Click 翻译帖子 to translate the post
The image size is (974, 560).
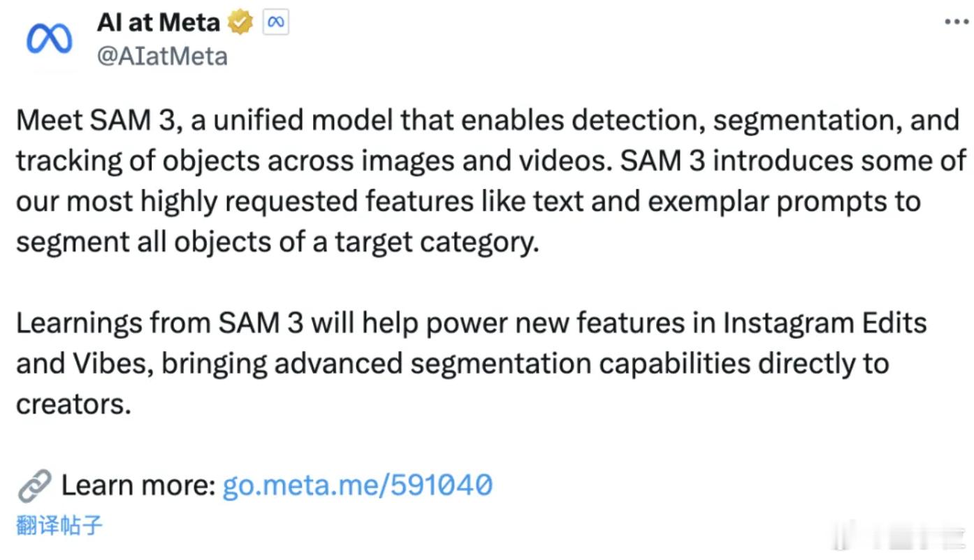pos(59,525)
